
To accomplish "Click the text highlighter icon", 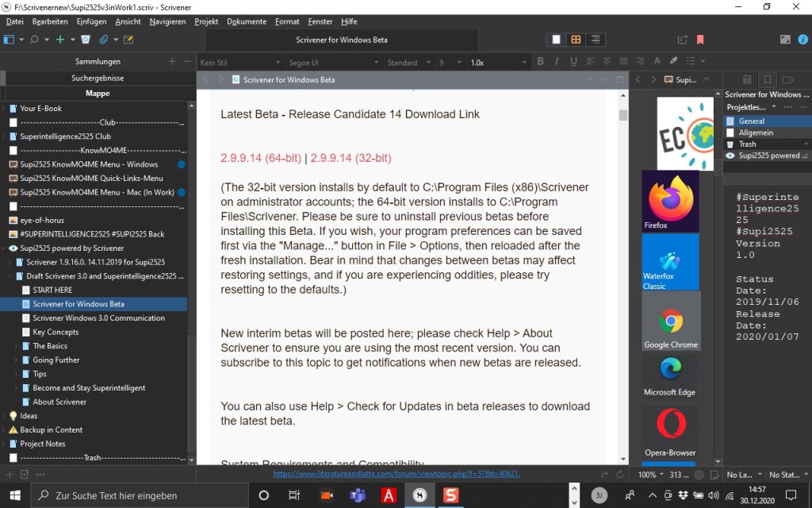I will (x=673, y=62).
